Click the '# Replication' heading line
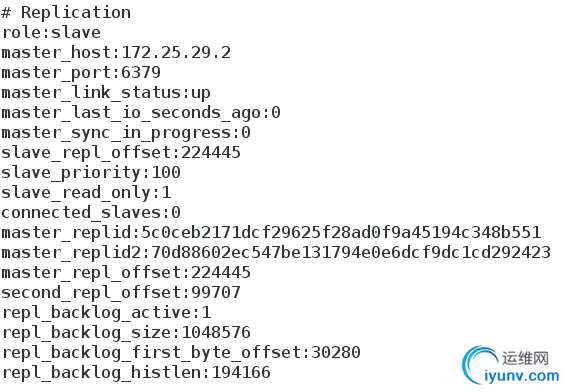This screenshot has width=565, height=392. pyautogui.click(x=66, y=13)
